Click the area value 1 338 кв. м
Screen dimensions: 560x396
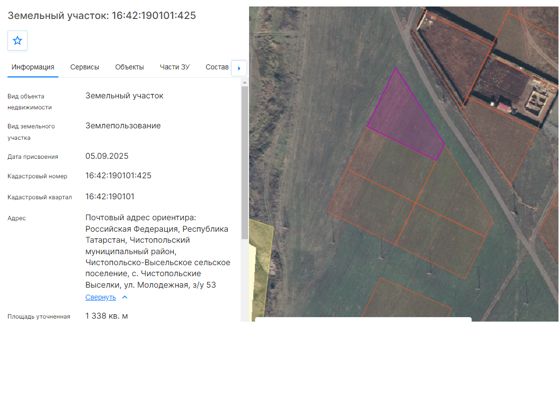point(106,316)
